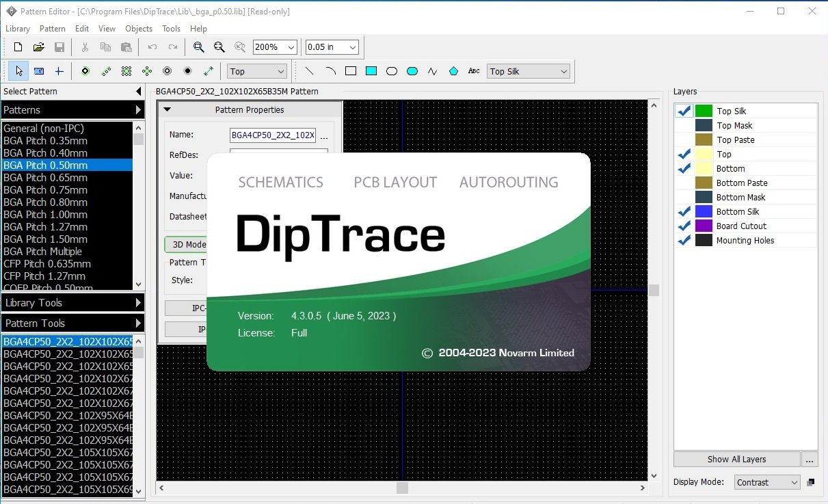Select the place single pad tool
The width and height of the screenshot is (828, 504).
[x=85, y=71]
